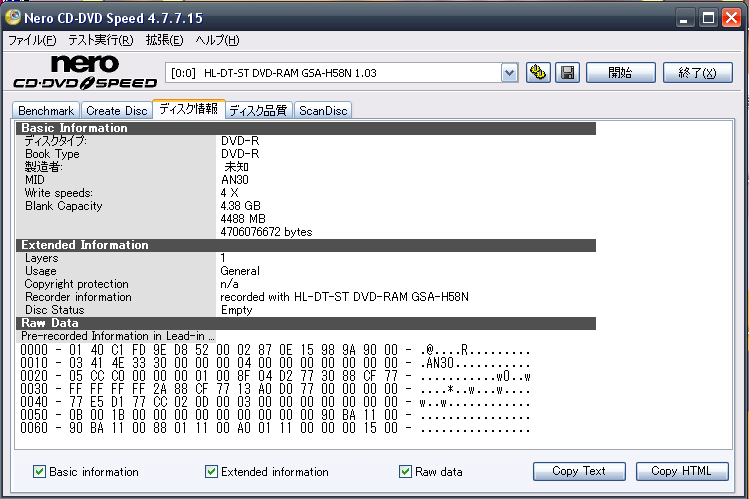This screenshot has height=499, width=749.
Task: Click the Write speeds value 4 X
Action: 229,193
